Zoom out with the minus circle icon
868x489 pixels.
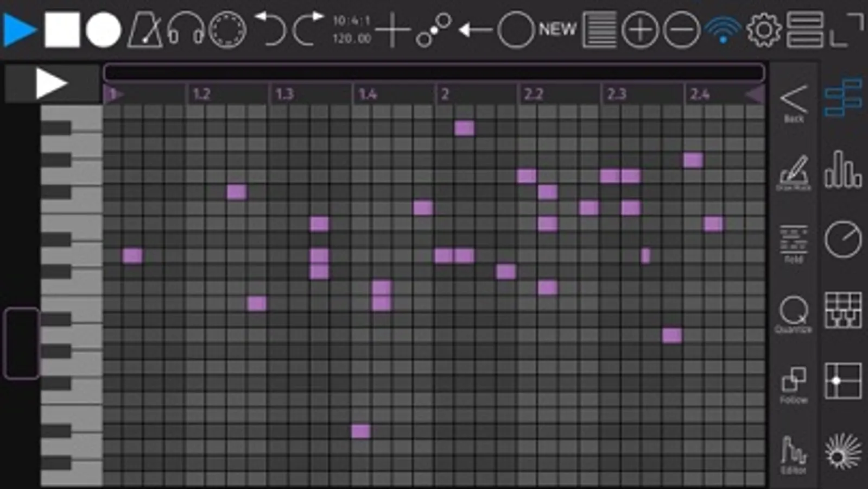click(x=681, y=30)
